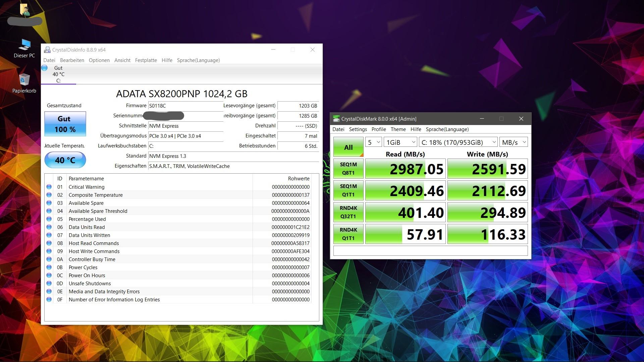Click the Power On Hours status orb
The width and height of the screenshot is (644, 362).
pyautogui.click(x=49, y=275)
